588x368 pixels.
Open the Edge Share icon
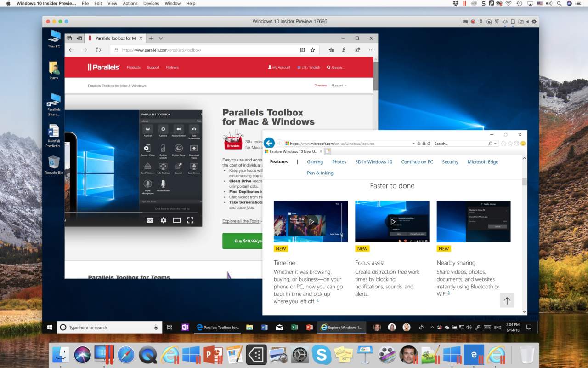357,50
